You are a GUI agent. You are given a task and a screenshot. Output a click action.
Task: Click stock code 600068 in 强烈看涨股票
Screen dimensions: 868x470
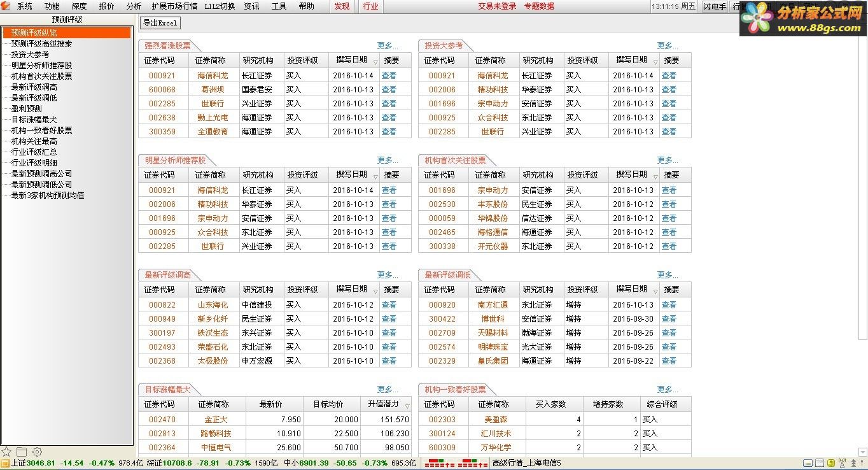[x=162, y=90]
